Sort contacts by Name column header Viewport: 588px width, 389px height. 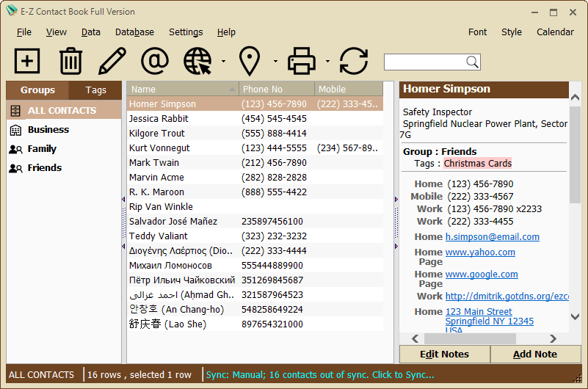[183, 90]
